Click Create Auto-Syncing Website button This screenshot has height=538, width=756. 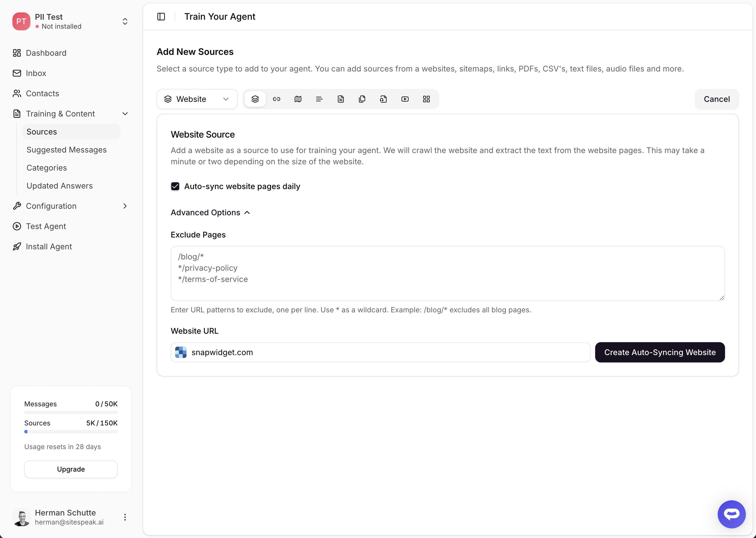click(659, 352)
